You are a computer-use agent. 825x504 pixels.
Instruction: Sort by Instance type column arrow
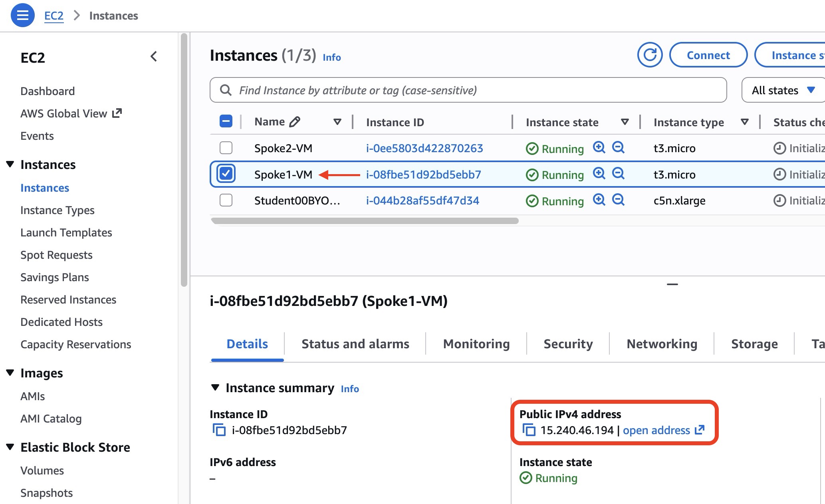(x=745, y=122)
